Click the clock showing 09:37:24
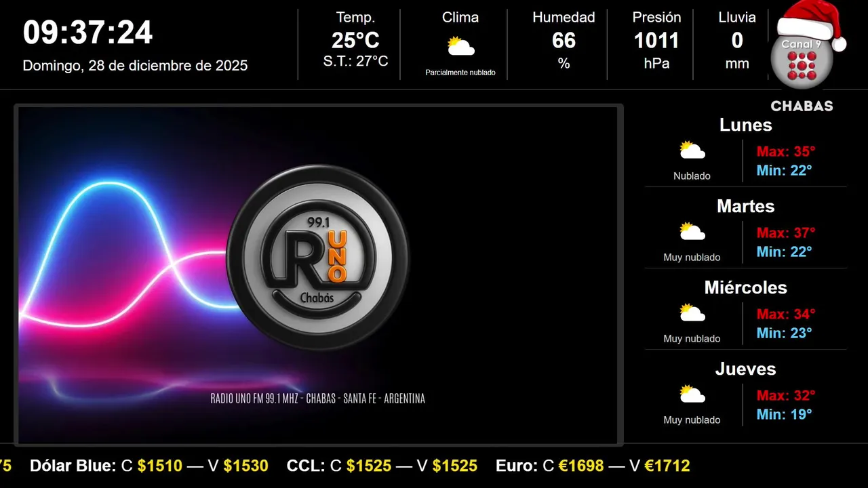 click(88, 33)
